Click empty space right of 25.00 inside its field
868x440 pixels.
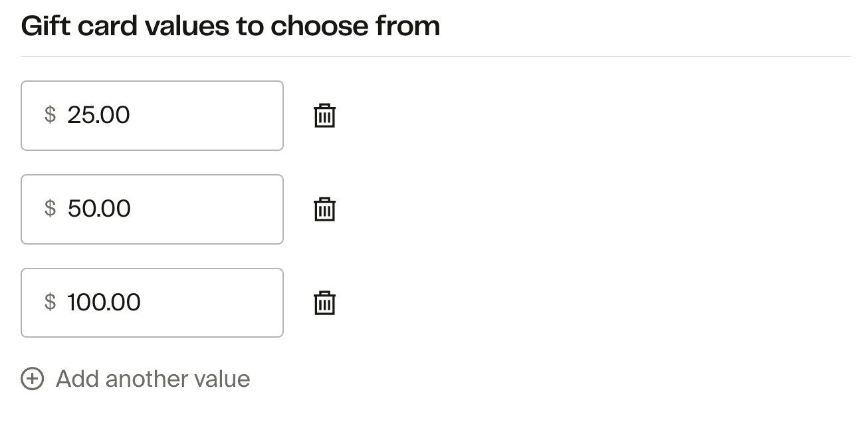point(213,116)
